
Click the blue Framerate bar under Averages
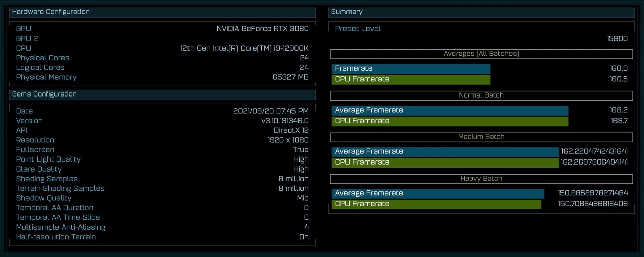[411, 69]
